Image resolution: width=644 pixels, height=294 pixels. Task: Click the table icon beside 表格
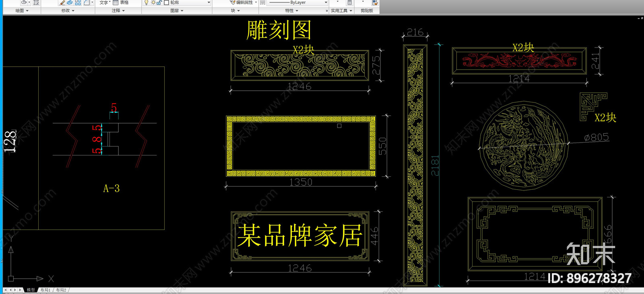tap(116, 2)
